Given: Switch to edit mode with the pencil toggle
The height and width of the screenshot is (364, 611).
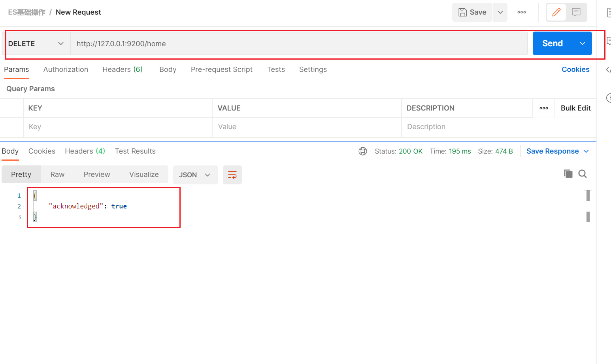Looking at the screenshot, I should coord(556,12).
